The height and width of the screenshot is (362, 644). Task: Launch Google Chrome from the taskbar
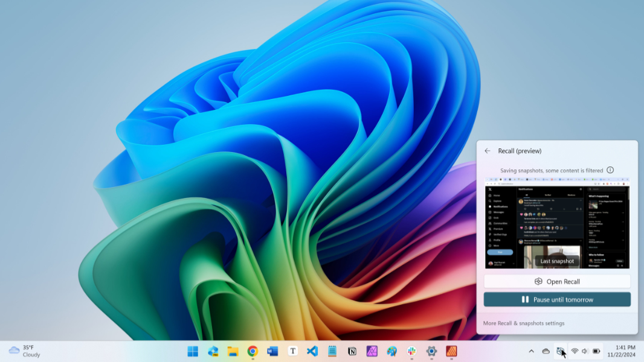pyautogui.click(x=253, y=351)
